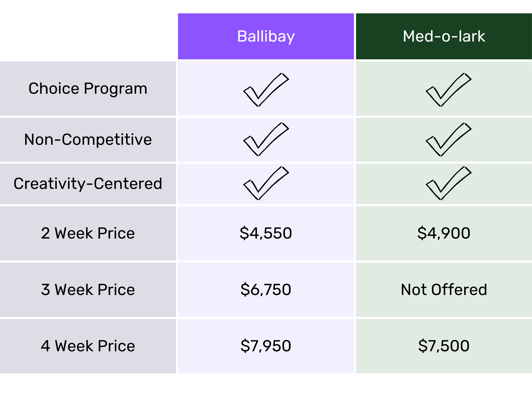532x399 pixels.
Task: Select the purple Ballibay column header
Action: [x=266, y=36]
